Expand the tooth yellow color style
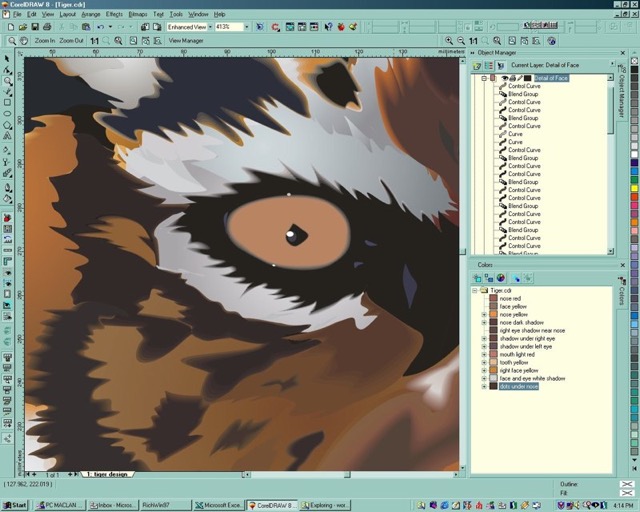 484,362
